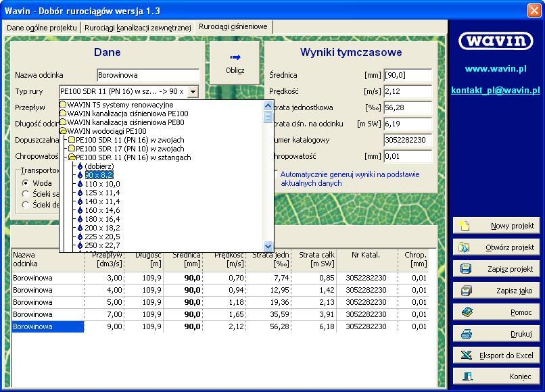Click the water drop icon of 250 x 22,7
This screenshot has height=392, width=545.
[80, 245]
